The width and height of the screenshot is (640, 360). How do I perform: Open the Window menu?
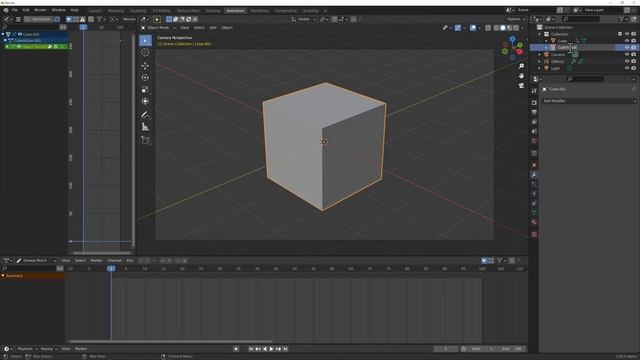pyautogui.click(x=58, y=10)
